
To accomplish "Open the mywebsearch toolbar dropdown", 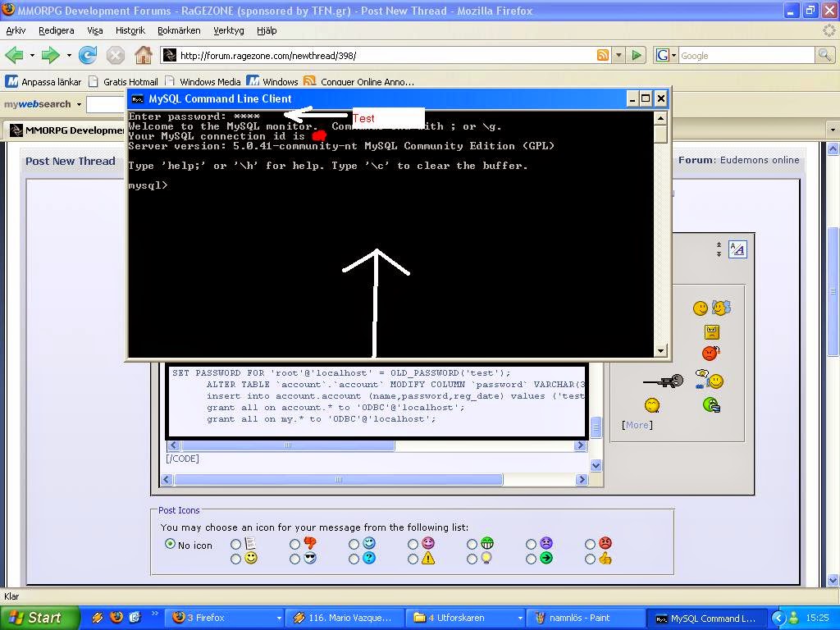I will [79, 104].
